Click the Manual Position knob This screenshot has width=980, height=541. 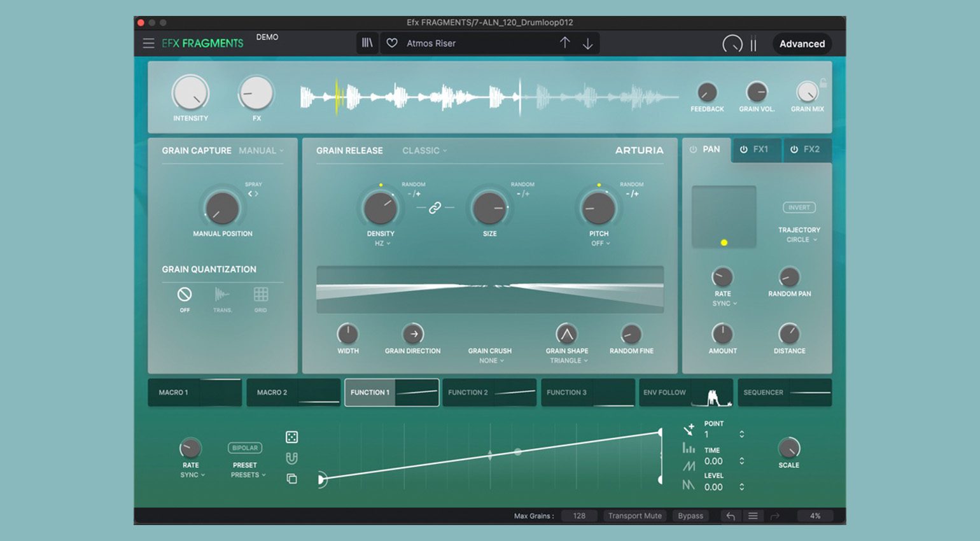click(x=222, y=208)
